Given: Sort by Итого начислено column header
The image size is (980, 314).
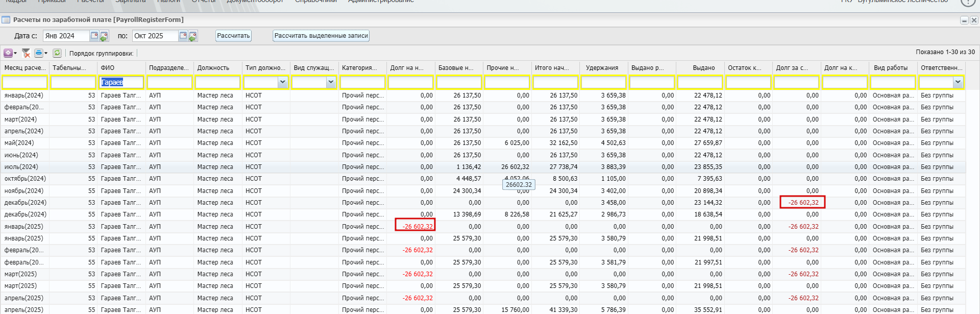Looking at the screenshot, I should coord(555,68).
